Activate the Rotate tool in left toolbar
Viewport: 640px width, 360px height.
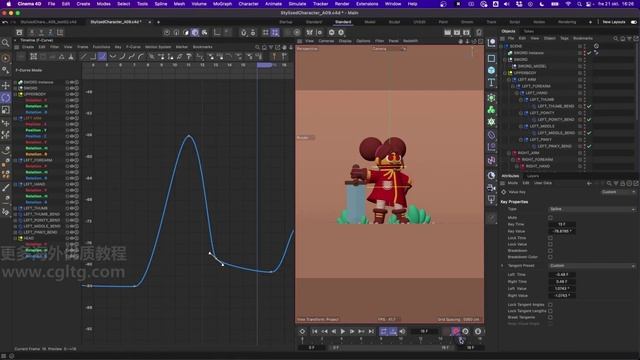pos(6,98)
